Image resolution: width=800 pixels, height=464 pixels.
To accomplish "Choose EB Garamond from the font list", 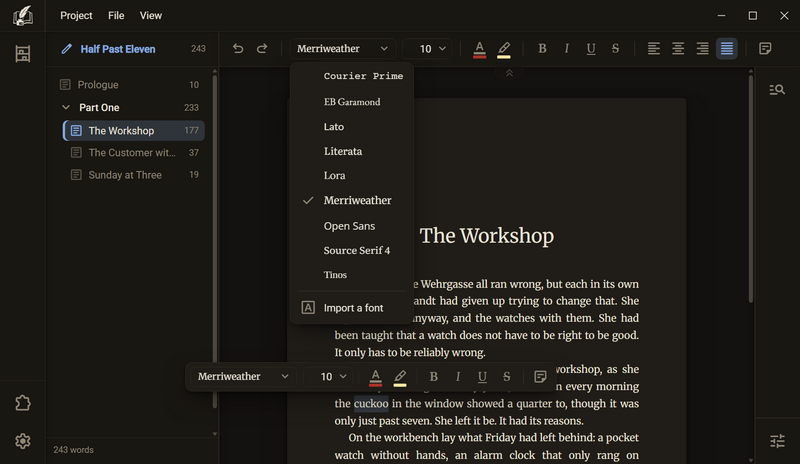I will tap(352, 102).
